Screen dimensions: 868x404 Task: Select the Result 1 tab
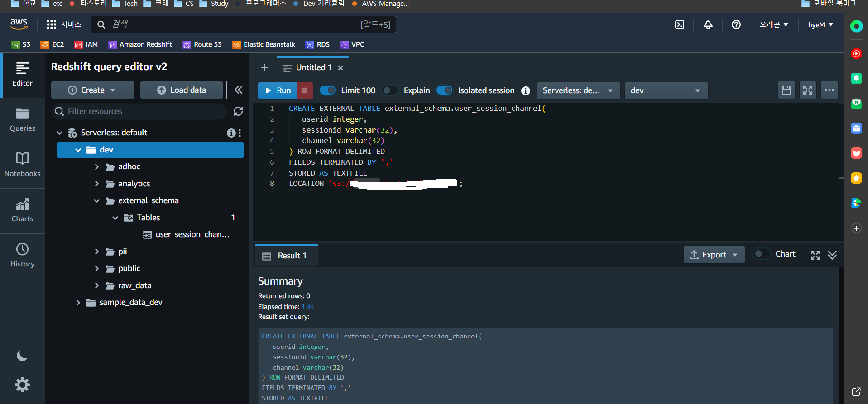(286, 256)
